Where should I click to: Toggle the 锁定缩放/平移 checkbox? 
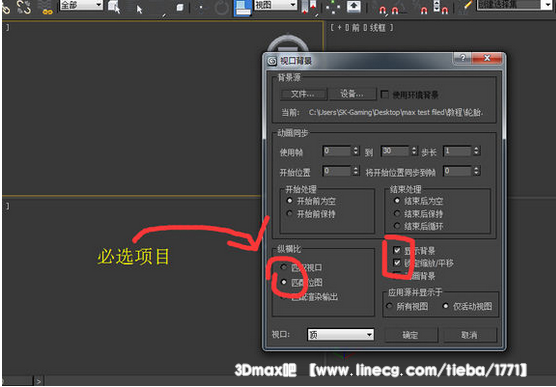pyautogui.click(x=397, y=263)
